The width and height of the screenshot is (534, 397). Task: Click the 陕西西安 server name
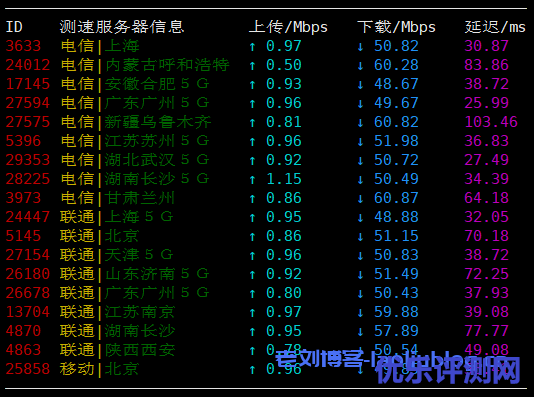click(x=140, y=350)
